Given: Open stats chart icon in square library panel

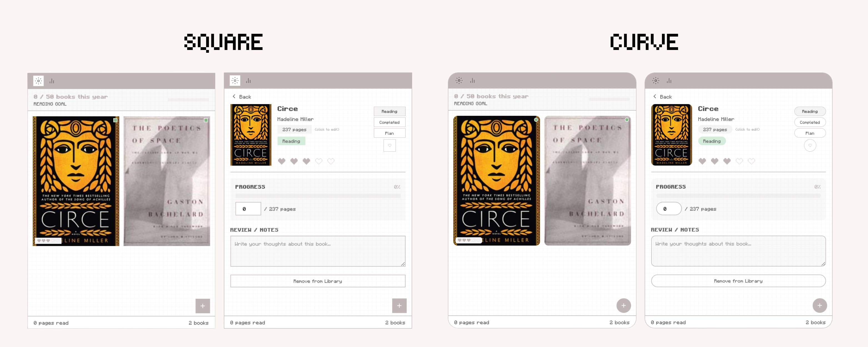Looking at the screenshot, I should (x=52, y=81).
